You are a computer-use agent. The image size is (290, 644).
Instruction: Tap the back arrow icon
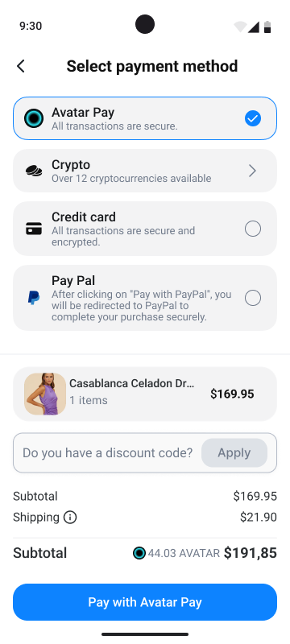pos(20,66)
